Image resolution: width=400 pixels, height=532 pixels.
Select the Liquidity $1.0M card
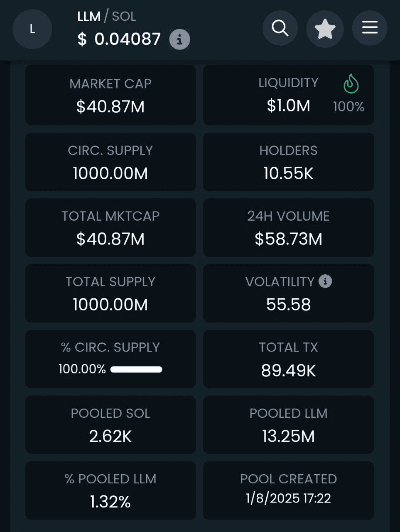(x=288, y=95)
